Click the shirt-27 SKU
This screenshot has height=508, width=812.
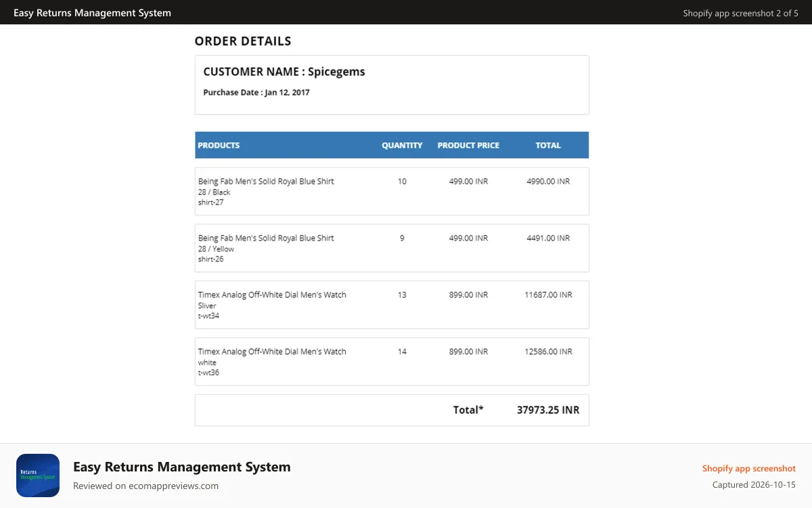[210, 203]
